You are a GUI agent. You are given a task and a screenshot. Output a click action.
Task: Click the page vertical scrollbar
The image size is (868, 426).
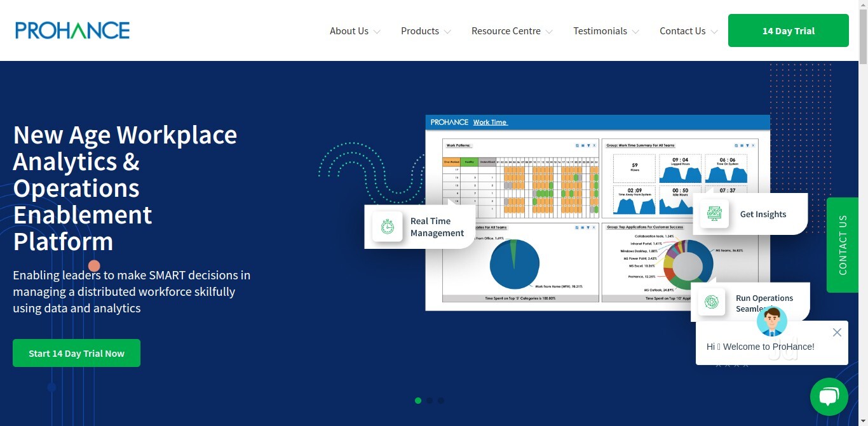click(862, 190)
